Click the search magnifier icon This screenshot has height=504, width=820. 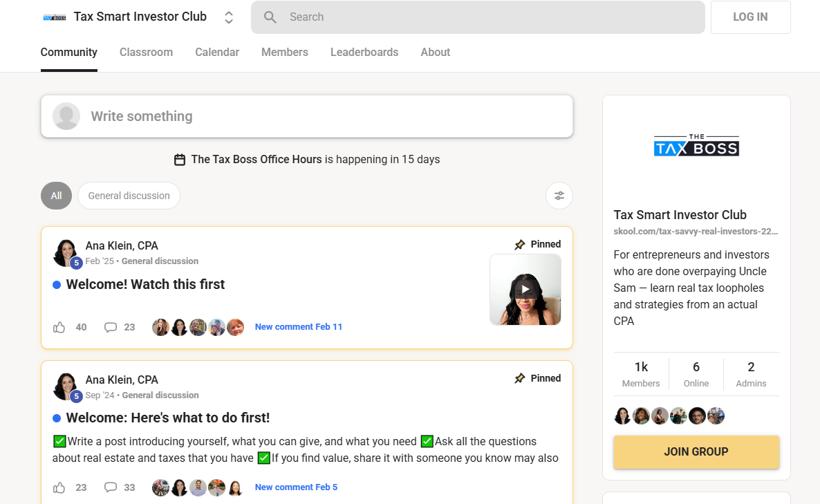click(x=270, y=17)
